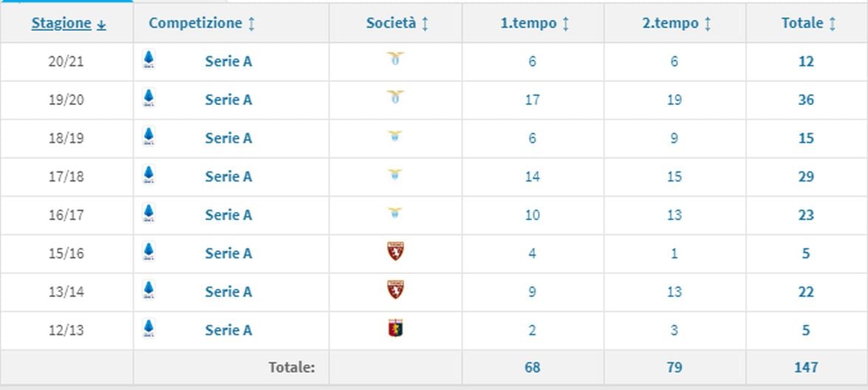Click the Lazio crest in the 19/20 row

[x=395, y=97]
